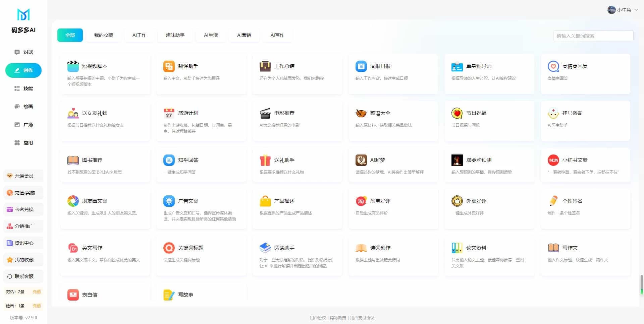Switch to the AI生活 tab

pos(211,35)
